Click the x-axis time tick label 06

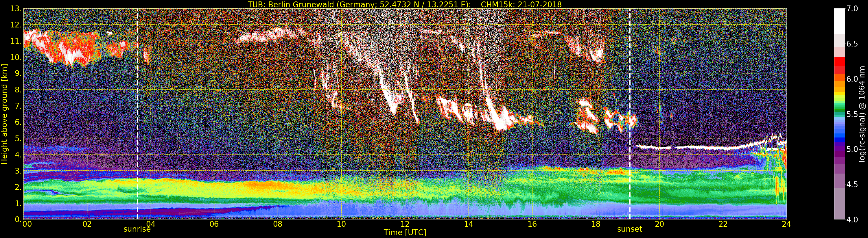[x=214, y=224]
